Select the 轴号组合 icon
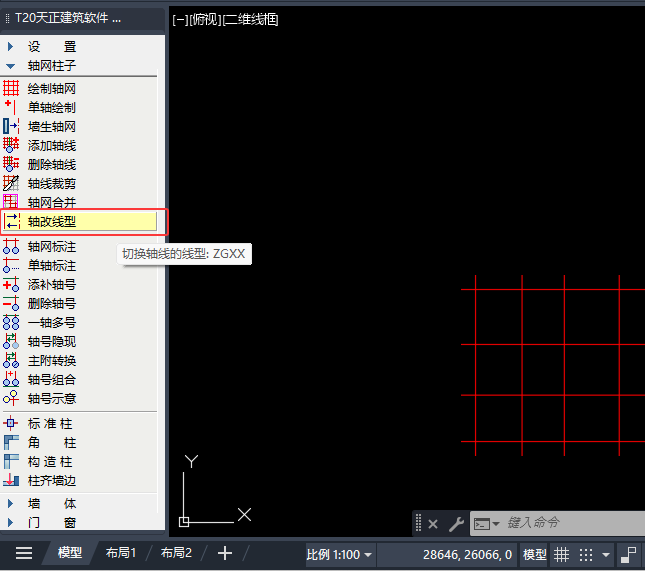 (x=11, y=379)
